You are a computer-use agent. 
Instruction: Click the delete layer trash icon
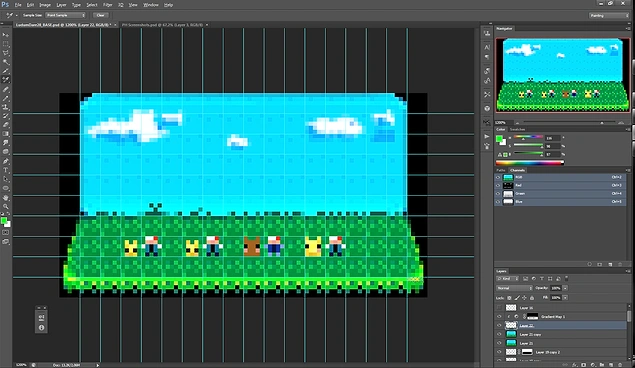[620, 365]
